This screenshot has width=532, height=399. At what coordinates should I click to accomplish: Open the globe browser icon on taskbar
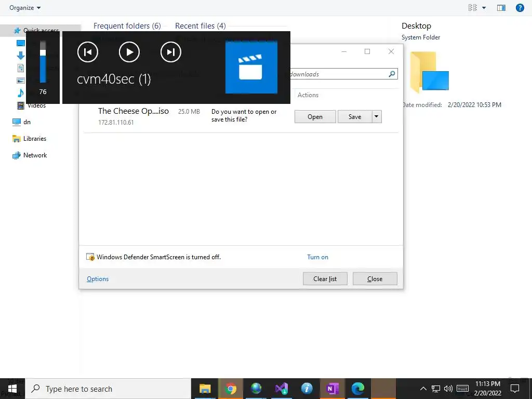(x=256, y=389)
